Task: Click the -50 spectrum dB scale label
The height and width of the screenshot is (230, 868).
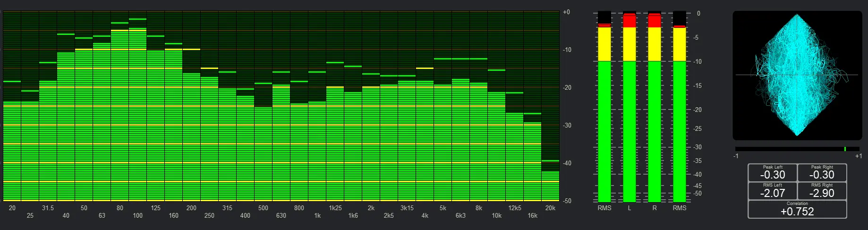Action: click(x=567, y=201)
